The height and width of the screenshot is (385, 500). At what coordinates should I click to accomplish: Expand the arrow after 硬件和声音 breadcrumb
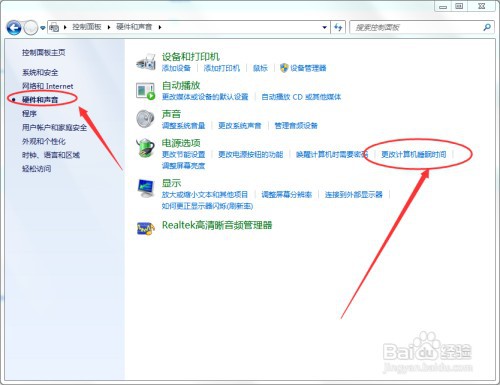coord(160,27)
